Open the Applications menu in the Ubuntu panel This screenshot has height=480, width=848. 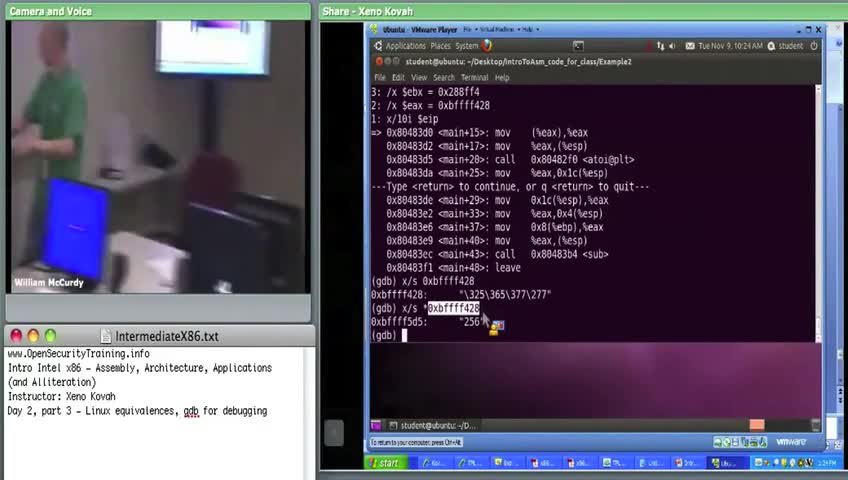coord(406,46)
